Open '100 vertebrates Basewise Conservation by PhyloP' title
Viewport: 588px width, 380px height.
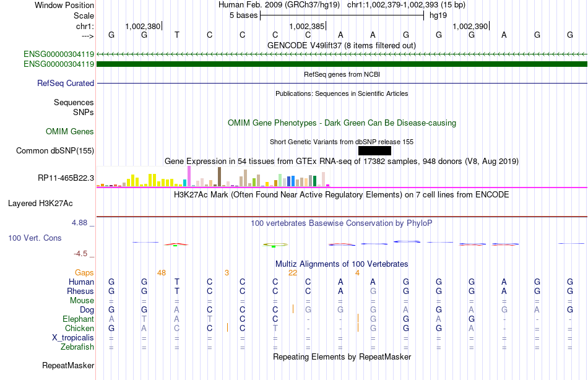(x=341, y=223)
